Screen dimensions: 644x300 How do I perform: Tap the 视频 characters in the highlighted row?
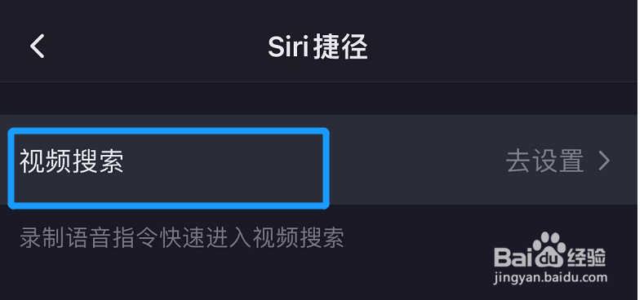click(x=45, y=161)
